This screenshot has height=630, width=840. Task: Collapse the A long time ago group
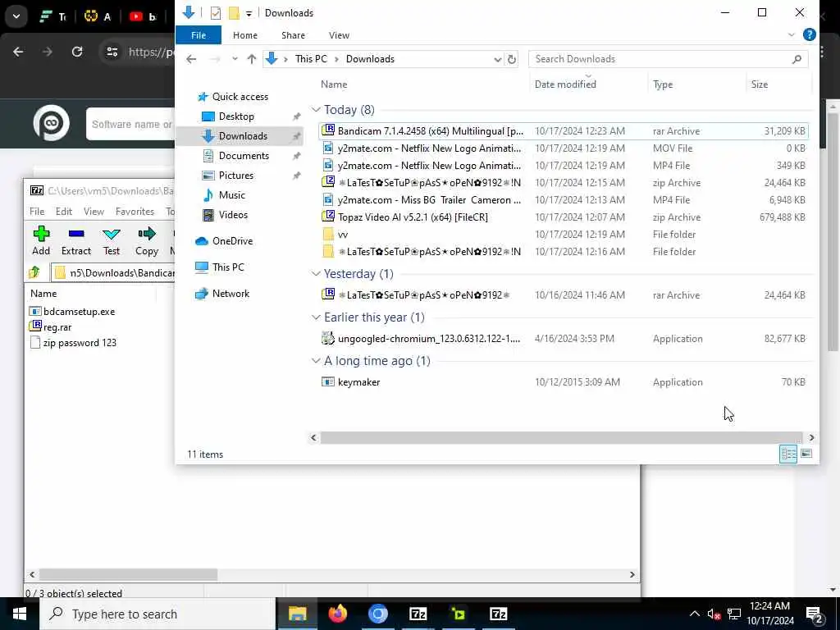[x=316, y=361]
